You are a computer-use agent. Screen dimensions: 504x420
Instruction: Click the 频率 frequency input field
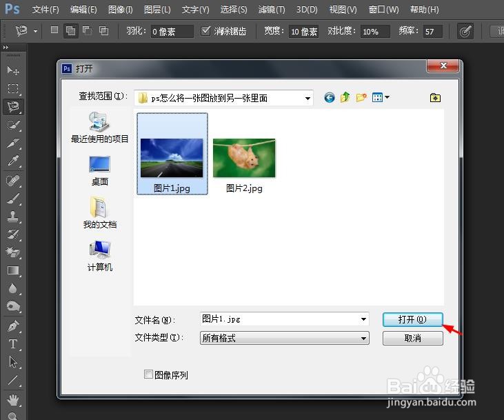point(433,32)
